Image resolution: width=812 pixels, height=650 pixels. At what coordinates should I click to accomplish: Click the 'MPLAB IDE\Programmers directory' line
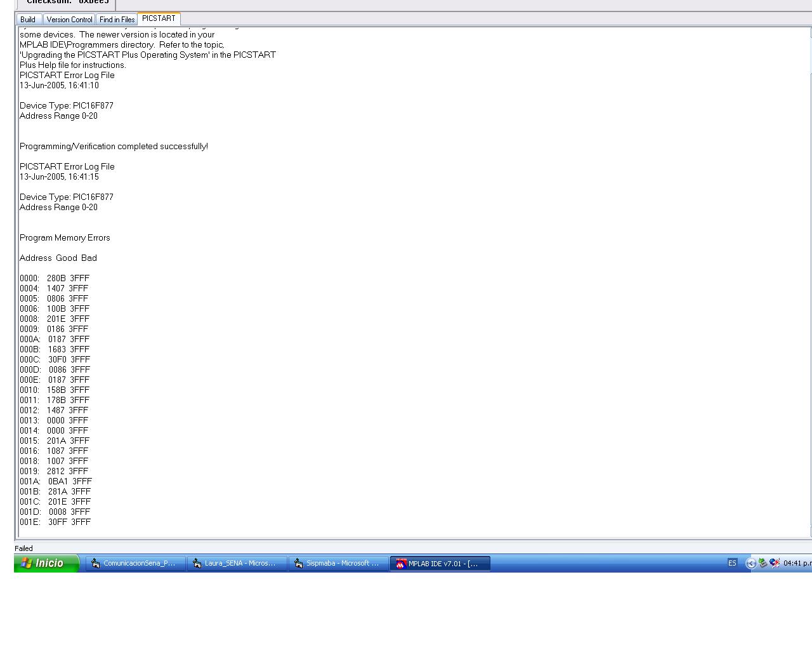[x=122, y=44]
